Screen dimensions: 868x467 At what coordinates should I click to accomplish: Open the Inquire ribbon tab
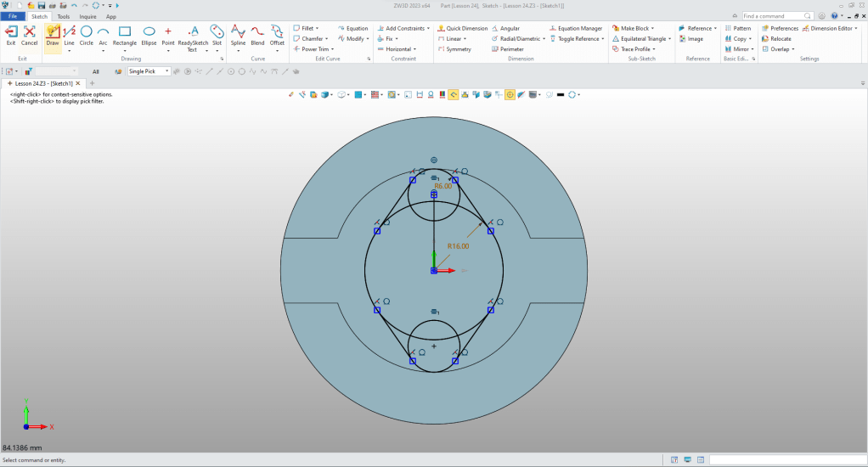point(87,16)
